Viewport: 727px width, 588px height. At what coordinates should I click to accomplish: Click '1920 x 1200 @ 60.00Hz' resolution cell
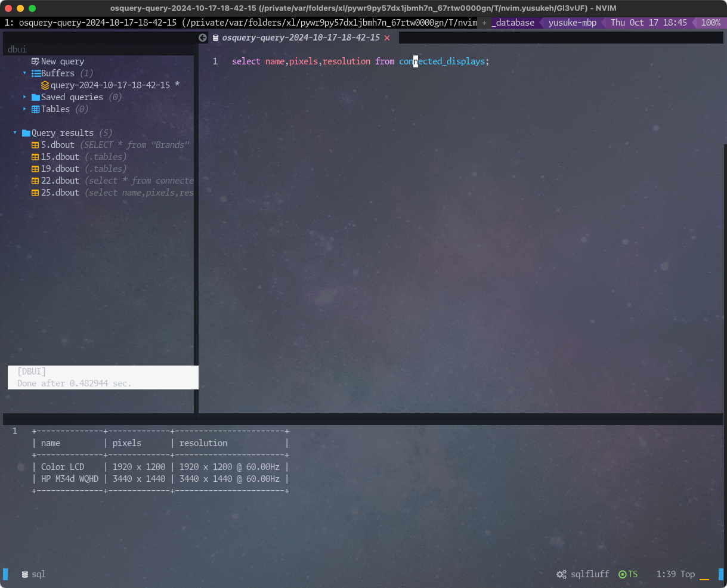click(230, 467)
